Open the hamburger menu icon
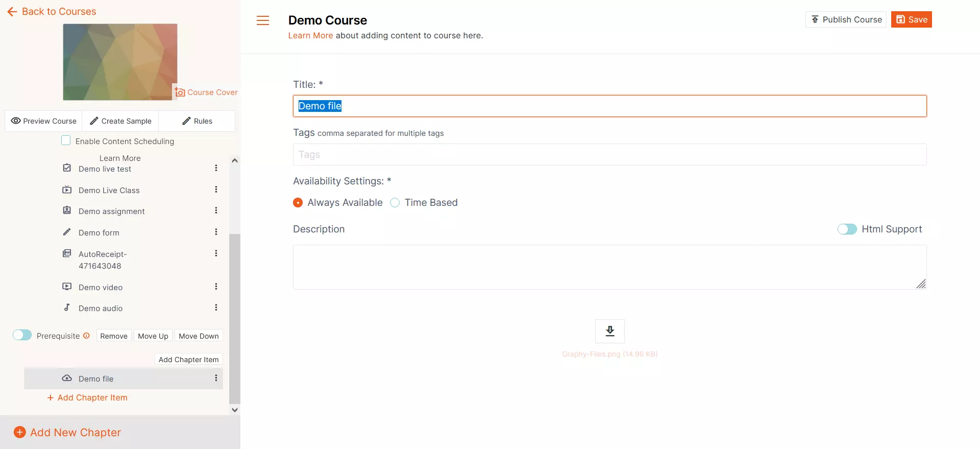Screen dimensions: 980x449 pos(263,20)
